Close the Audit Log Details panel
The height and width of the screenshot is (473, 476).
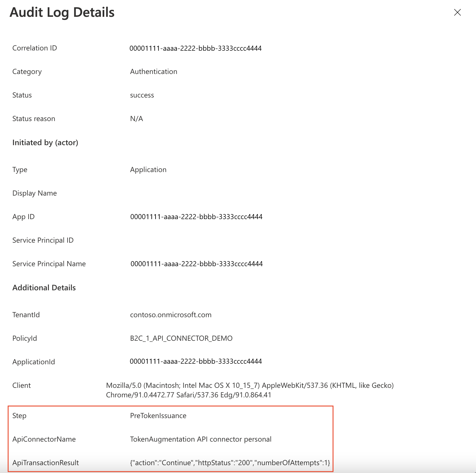457,12
